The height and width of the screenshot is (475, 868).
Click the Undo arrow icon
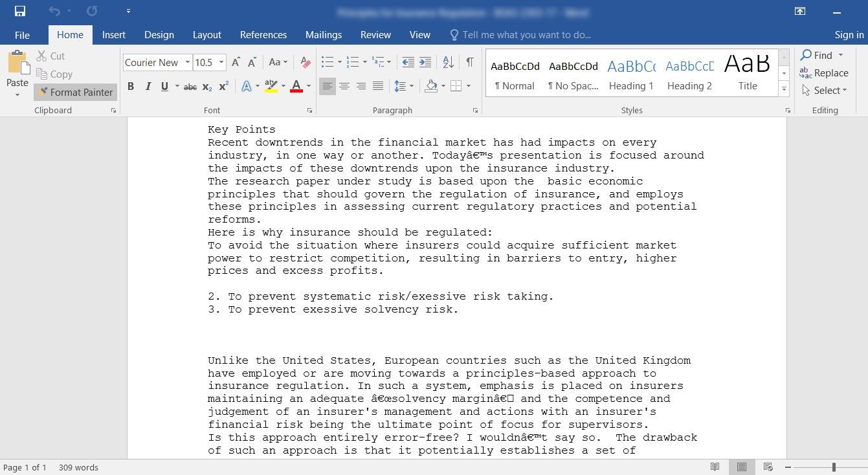pyautogui.click(x=55, y=11)
